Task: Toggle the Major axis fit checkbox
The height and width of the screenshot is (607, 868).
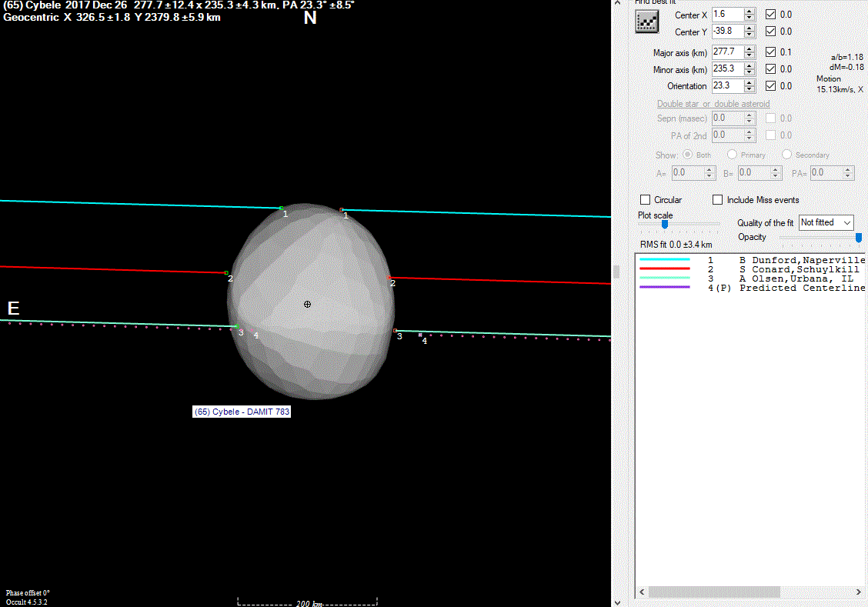Action: [x=770, y=52]
